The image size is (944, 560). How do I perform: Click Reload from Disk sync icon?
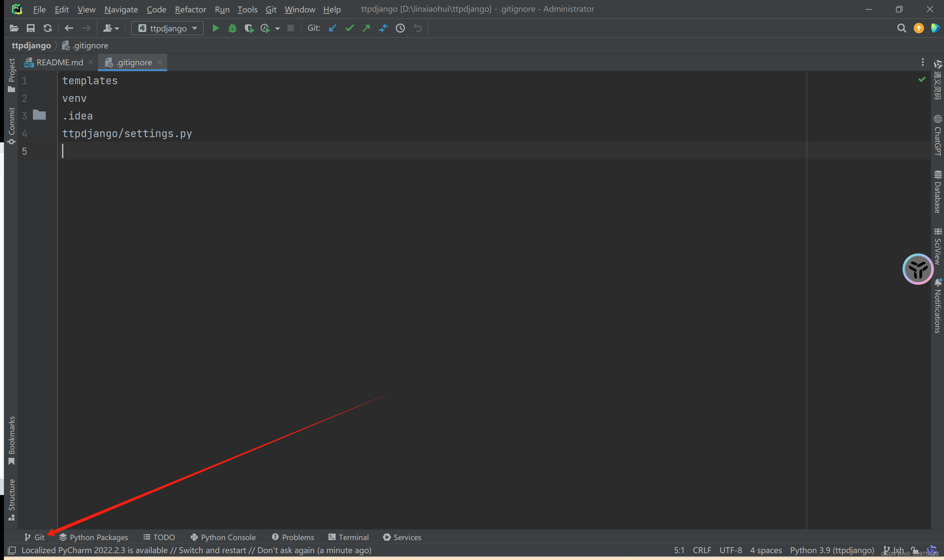(x=48, y=28)
